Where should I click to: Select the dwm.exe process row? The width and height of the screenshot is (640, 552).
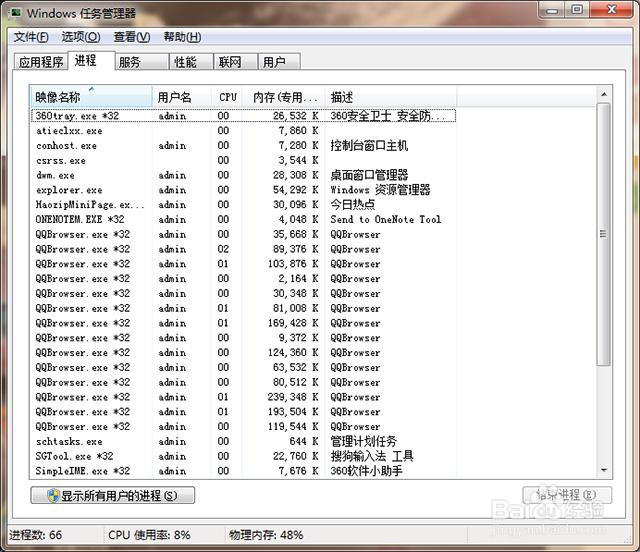click(244, 175)
